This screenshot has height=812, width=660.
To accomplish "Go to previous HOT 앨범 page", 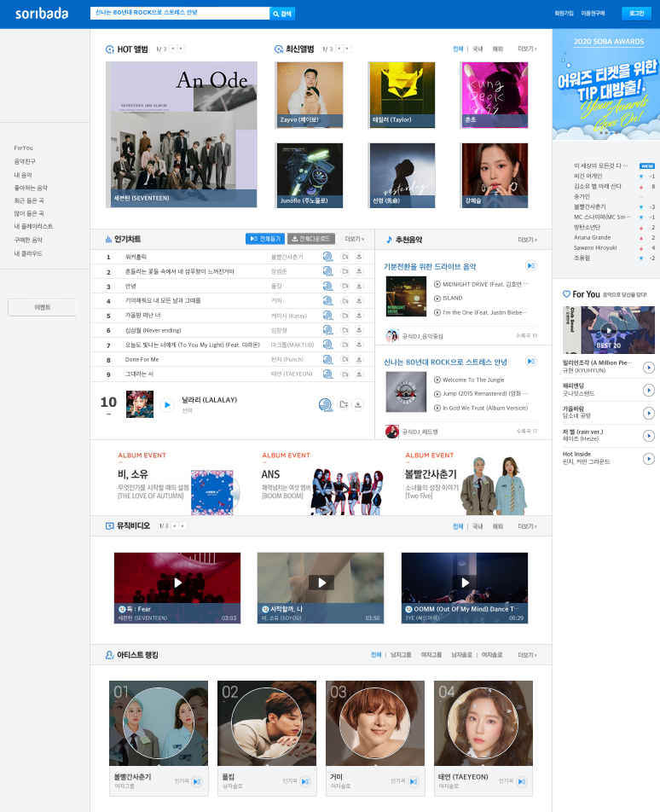I will [173, 49].
